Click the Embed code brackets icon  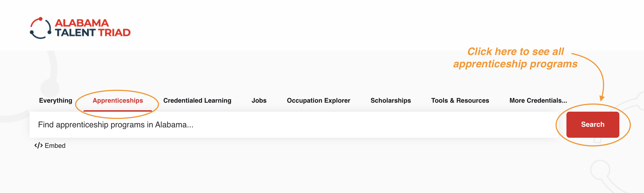[38, 146]
